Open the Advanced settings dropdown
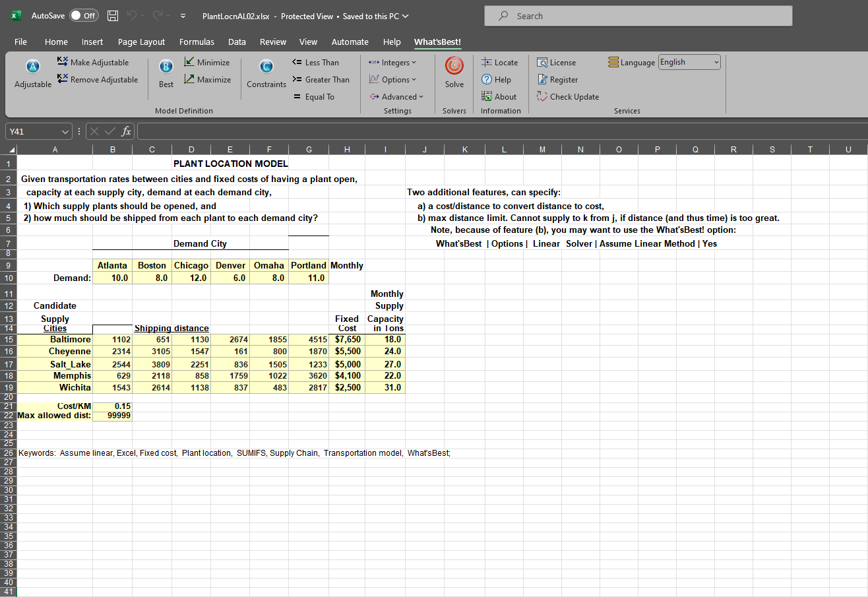The width and height of the screenshot is (868, 597). [x=396, y=97]
